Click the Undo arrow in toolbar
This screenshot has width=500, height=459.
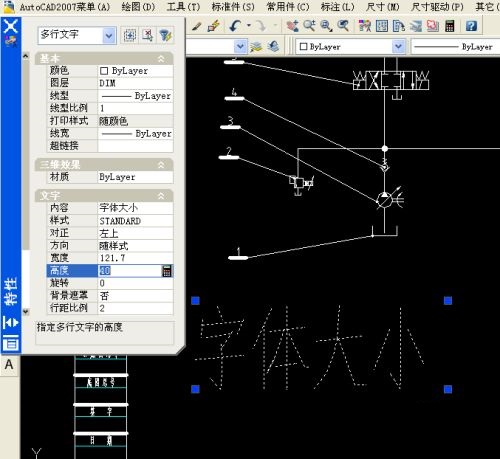click(235, 25)
